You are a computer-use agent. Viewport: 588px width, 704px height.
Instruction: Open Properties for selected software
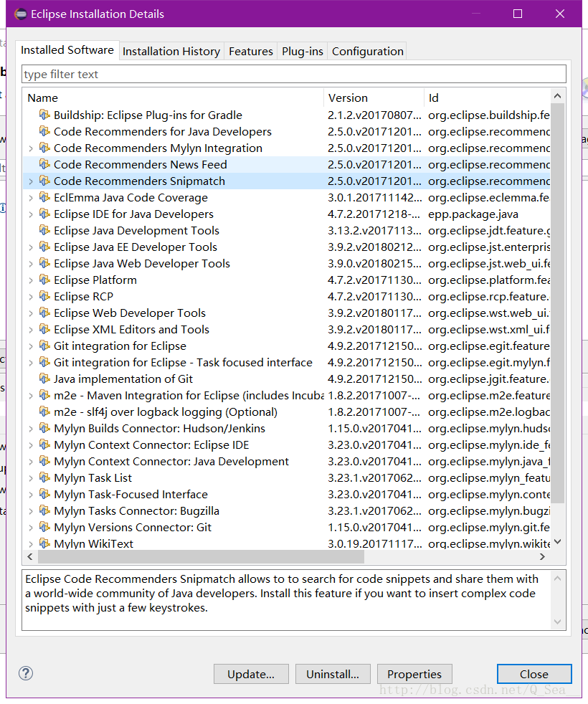(x=414, y=674)
